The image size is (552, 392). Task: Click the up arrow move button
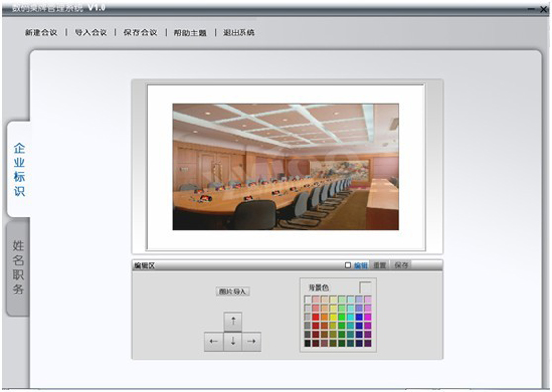tap(233, 322)
